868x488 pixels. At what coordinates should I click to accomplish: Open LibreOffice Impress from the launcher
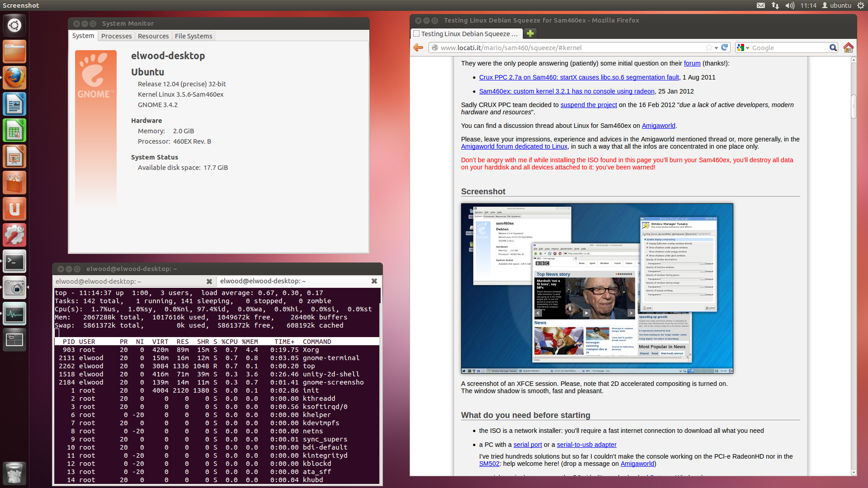14,156
